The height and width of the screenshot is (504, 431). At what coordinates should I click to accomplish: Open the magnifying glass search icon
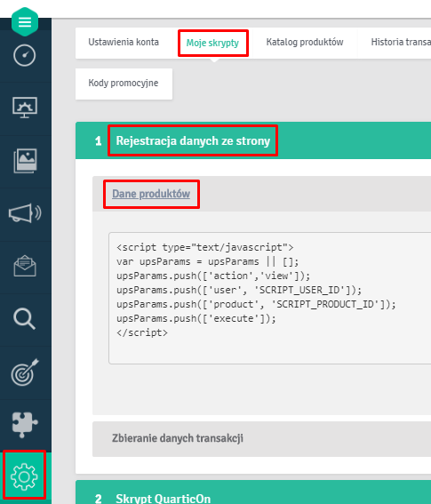(24, 319)
